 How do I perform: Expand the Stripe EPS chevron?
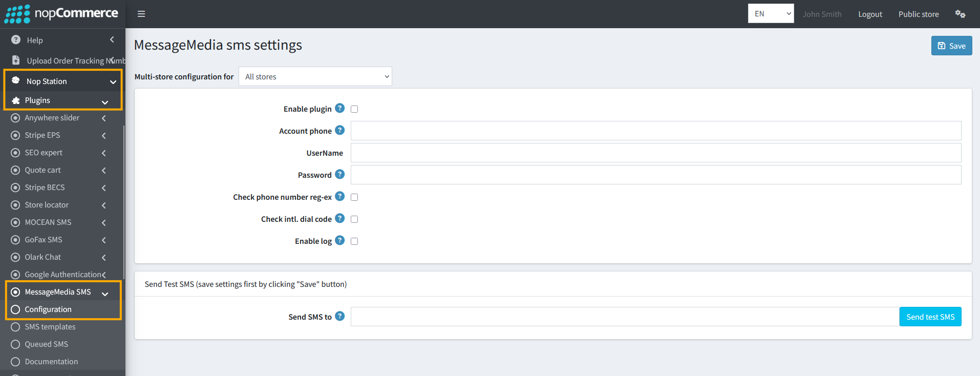pos(104,136)
